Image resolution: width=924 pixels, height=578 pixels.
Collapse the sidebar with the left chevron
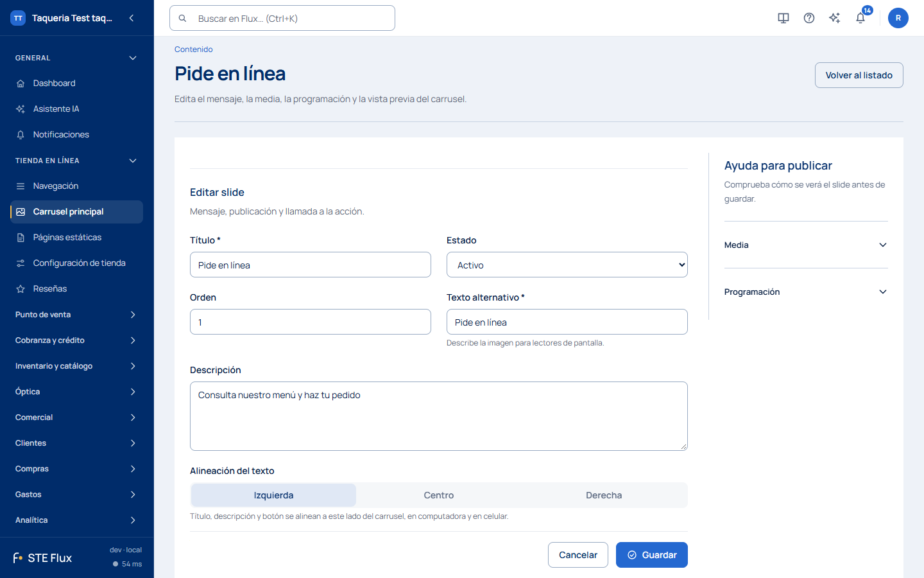pyautogui.click(x=132, y=18)
